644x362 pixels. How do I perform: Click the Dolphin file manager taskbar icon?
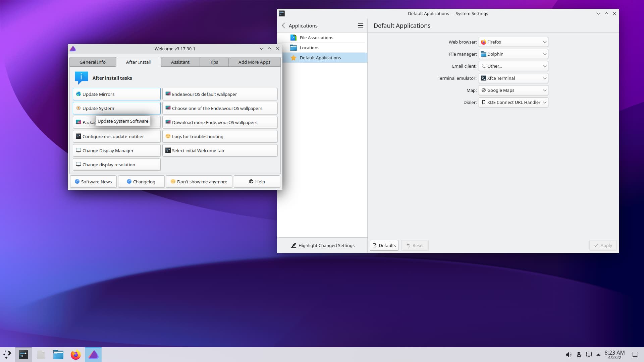[58, 355]
